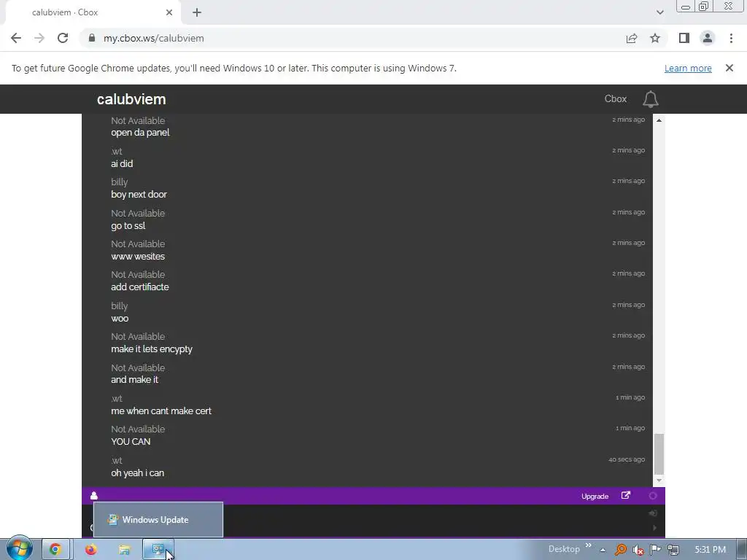Click Windows Update taskbar button
This screenshot has width=747, height=560.
pyautogui.click(x=158, y=550)
